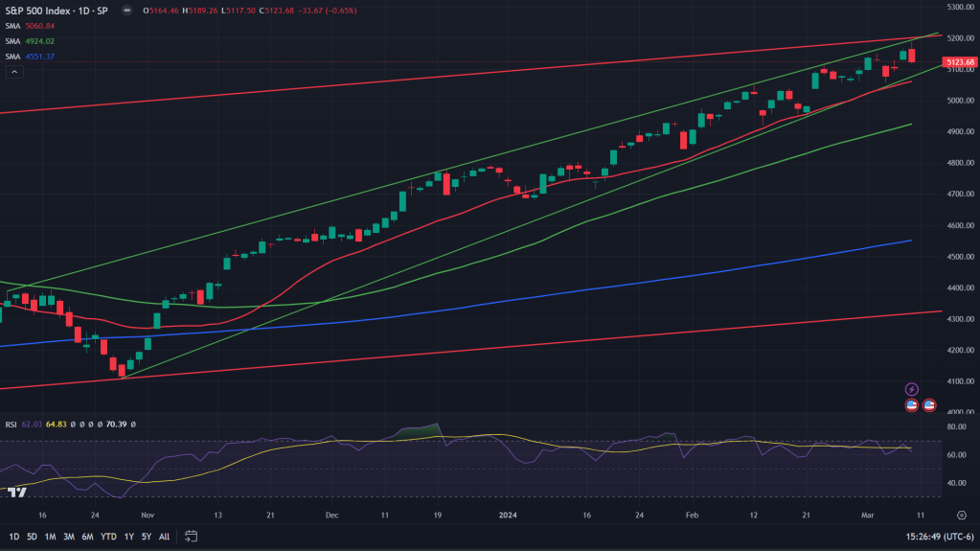Select the YTD range button
The height and width of the screenshot is (551, 980).
tap(108, 536)
